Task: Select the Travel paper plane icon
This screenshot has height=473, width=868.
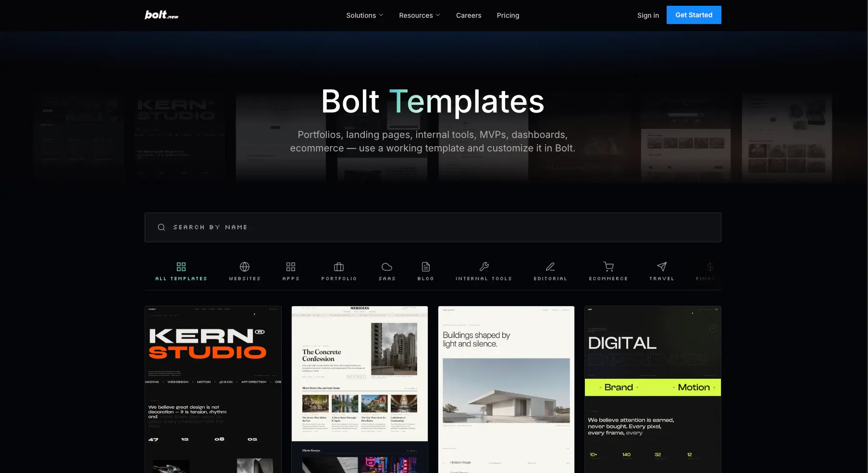Action: (662, 267)
